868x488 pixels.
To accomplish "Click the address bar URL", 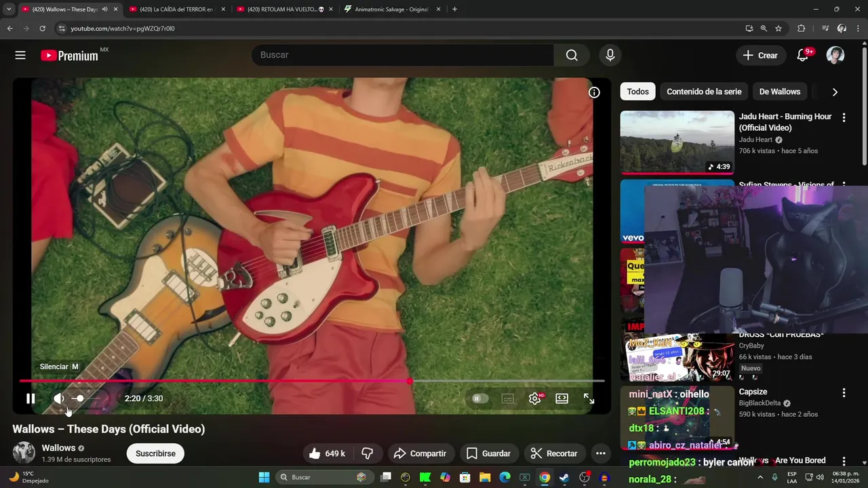I will tap(122, 28).
